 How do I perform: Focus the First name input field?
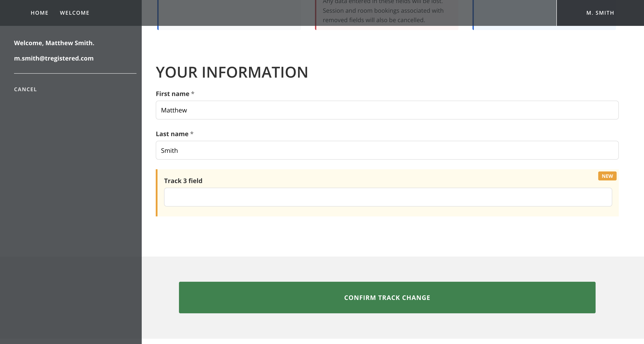point(387,110)
